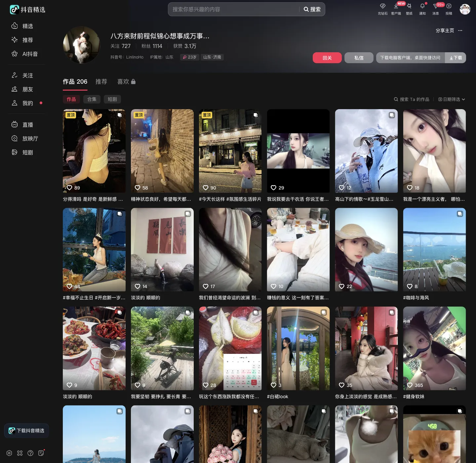476x463 pixels.
Task: Open the help question-mark icon
Action: click(x=30, y=453)
